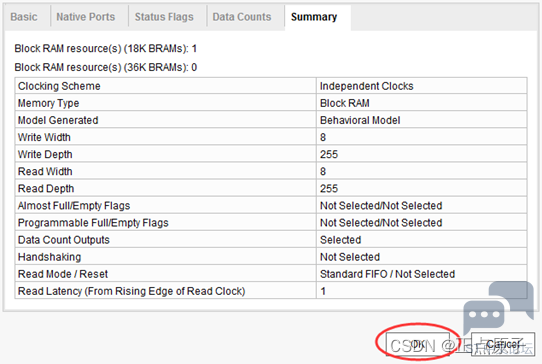542x364 pixels.
Task: Click the 18K BRAMs resource text line
Action: (106, 48)
